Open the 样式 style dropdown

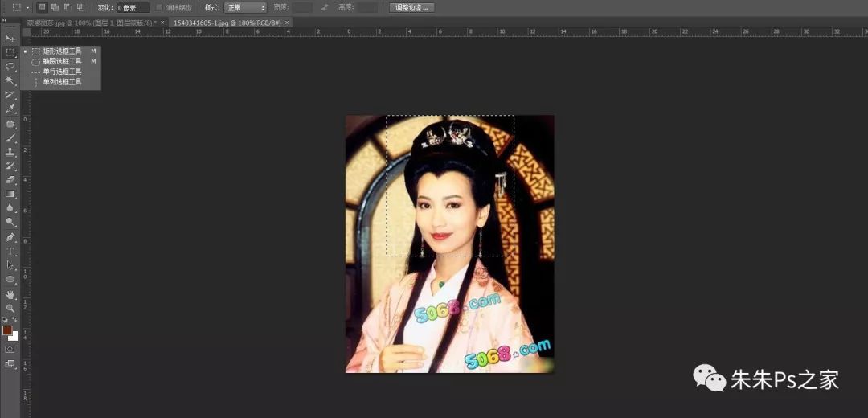(x=244, y=8)
